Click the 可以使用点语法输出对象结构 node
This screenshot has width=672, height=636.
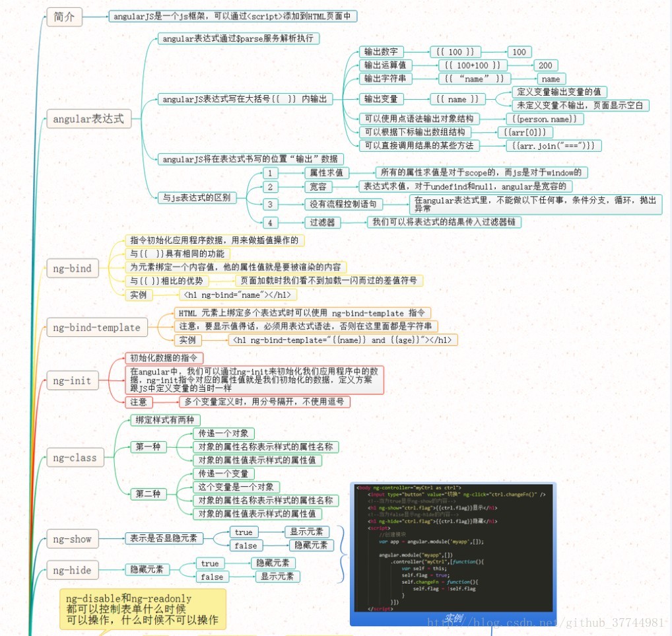419,119
